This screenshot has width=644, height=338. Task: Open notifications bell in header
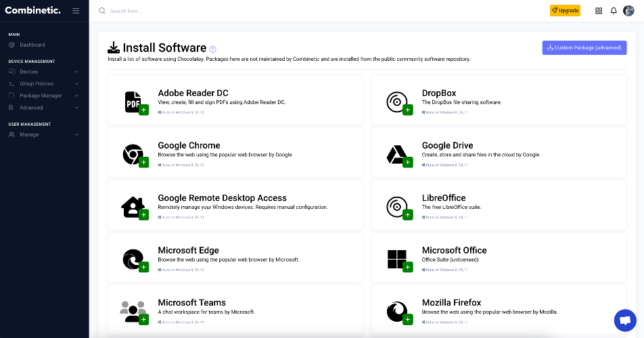point(613,11)
